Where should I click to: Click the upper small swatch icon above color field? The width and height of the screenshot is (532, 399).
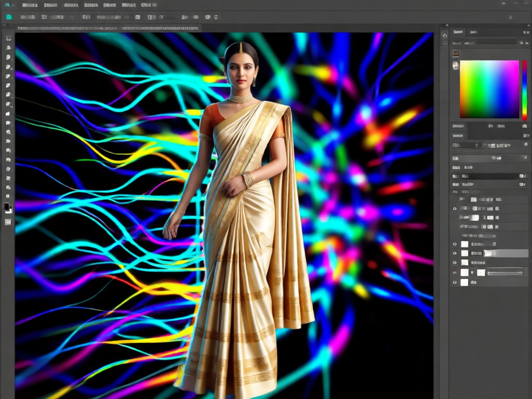[x=456, y=54]
